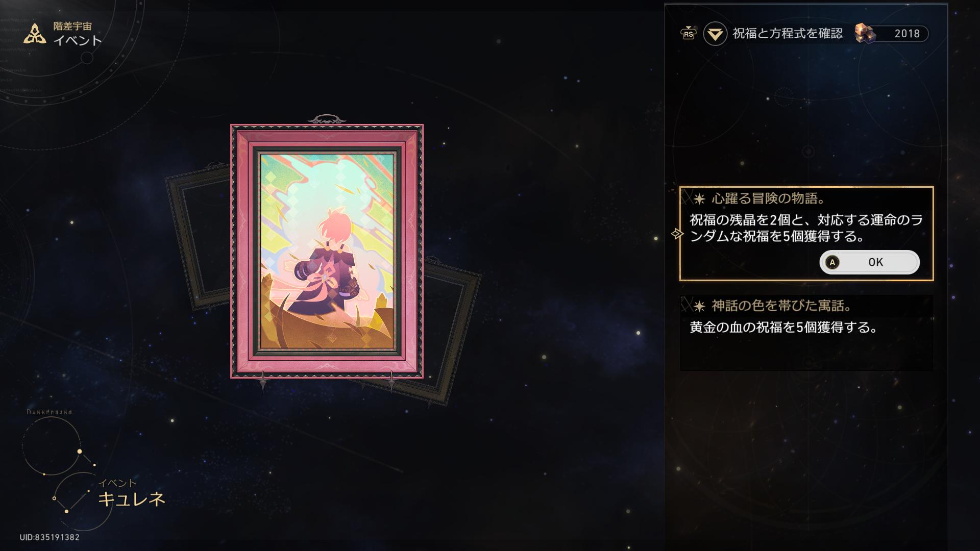Click the OK confirmation button

pos(869,262)
